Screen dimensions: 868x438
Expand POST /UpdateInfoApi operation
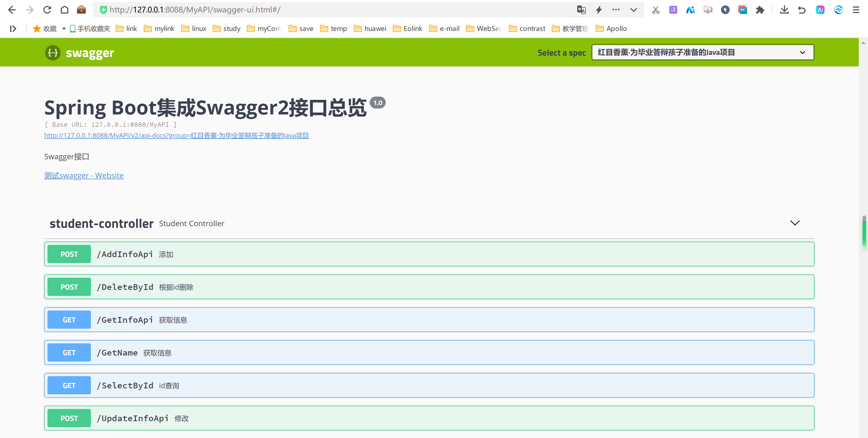pyautogui.click(x=429, y=418)
